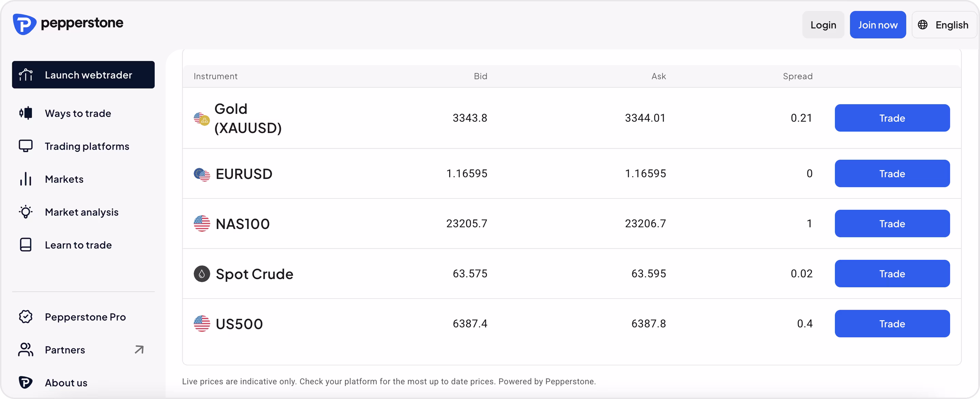The image size is (980, 399).
Task: Click the Pepperstone logo icon
Action: pos(24,24)
